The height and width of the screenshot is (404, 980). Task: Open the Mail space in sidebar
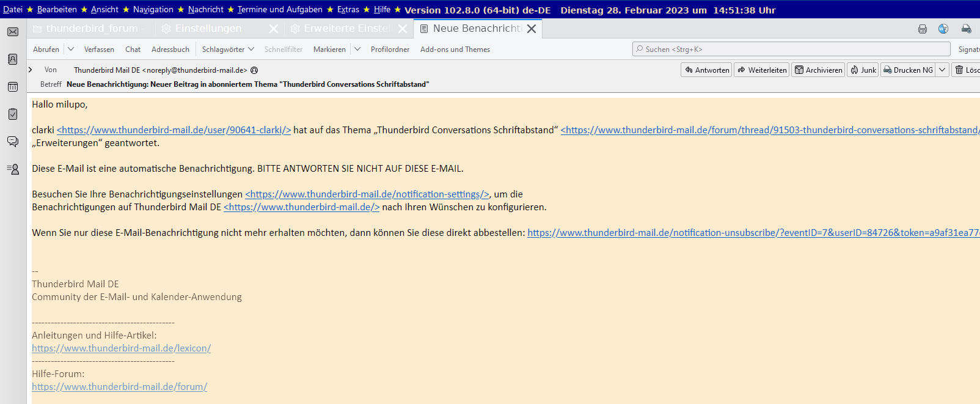[13, 32]
